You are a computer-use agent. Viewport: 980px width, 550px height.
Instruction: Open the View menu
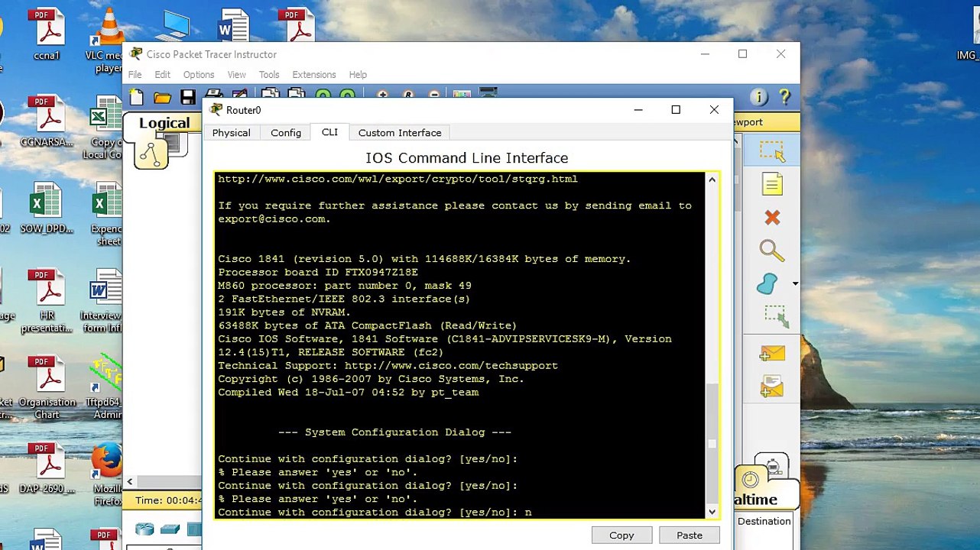point(236,75)
